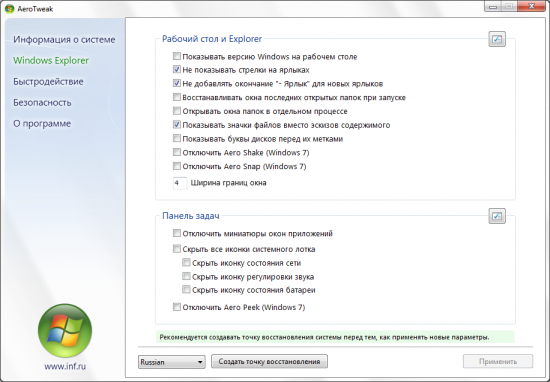Open the Russian language dropdown

pyautogui.click(x=172, y=362)
